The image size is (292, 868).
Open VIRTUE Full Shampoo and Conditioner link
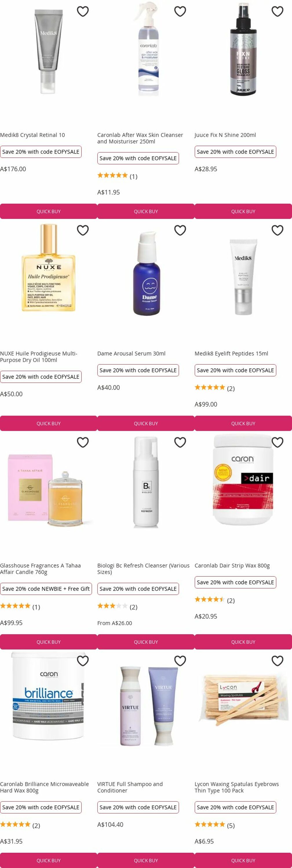click(x=130, y=787)
